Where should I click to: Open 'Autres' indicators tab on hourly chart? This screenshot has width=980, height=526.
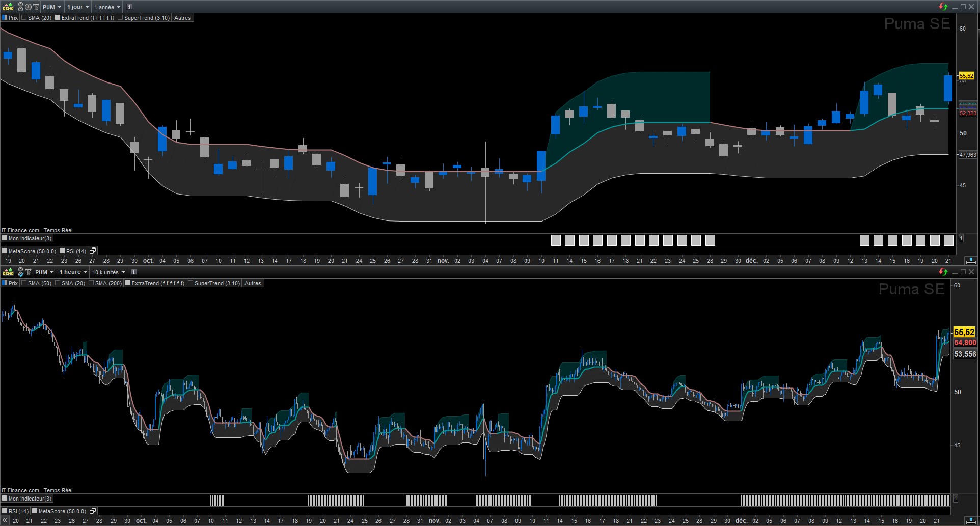pyautogui.click(x=253, y=283)
